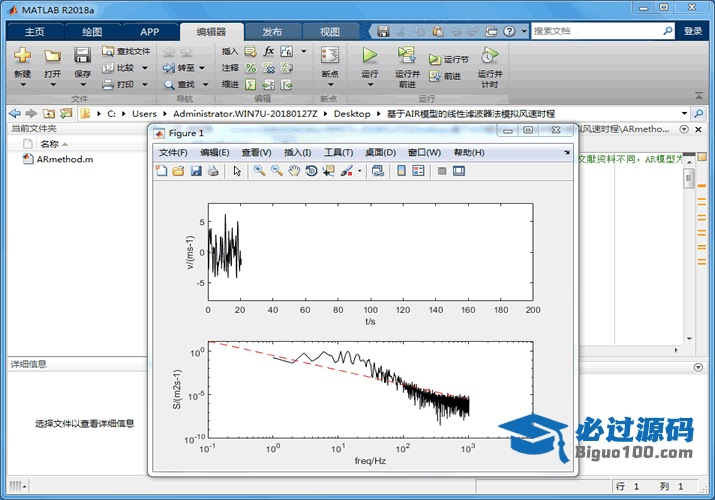Expand the Run (运行) dropdown arrow
Image resolution: width=715 pixels, height=500 pixels.
[x=370, y=85]
